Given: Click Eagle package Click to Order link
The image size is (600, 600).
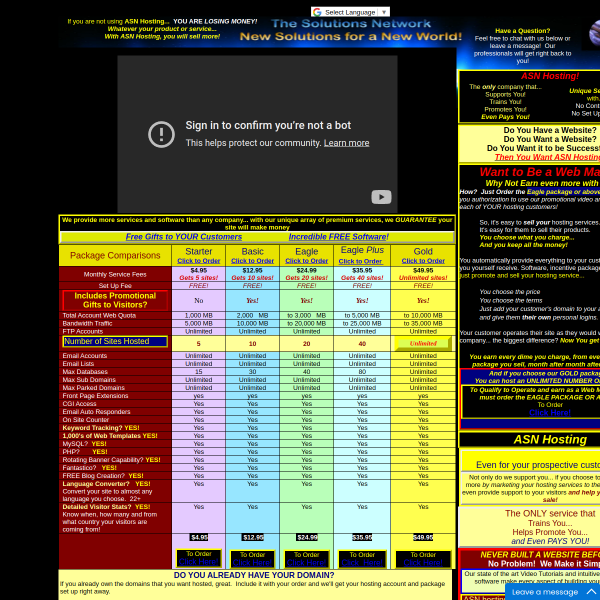Looking at the screenshot, I should pos(307,261).
